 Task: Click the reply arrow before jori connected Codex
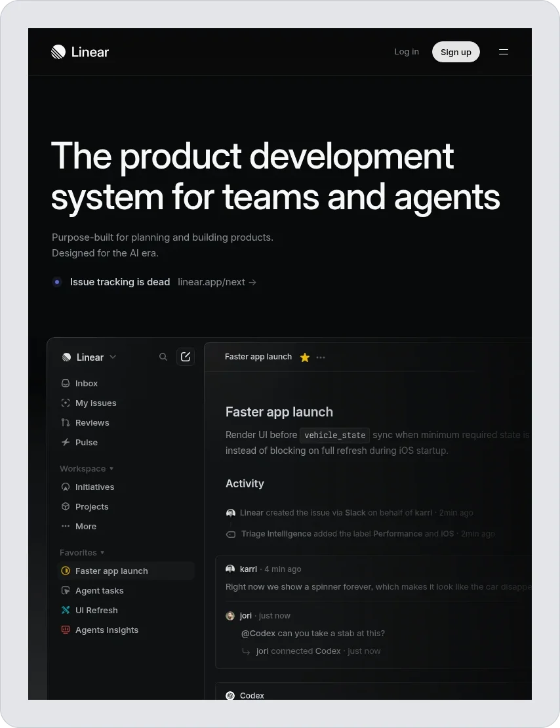pyautogui.click(x=246, y=651)
